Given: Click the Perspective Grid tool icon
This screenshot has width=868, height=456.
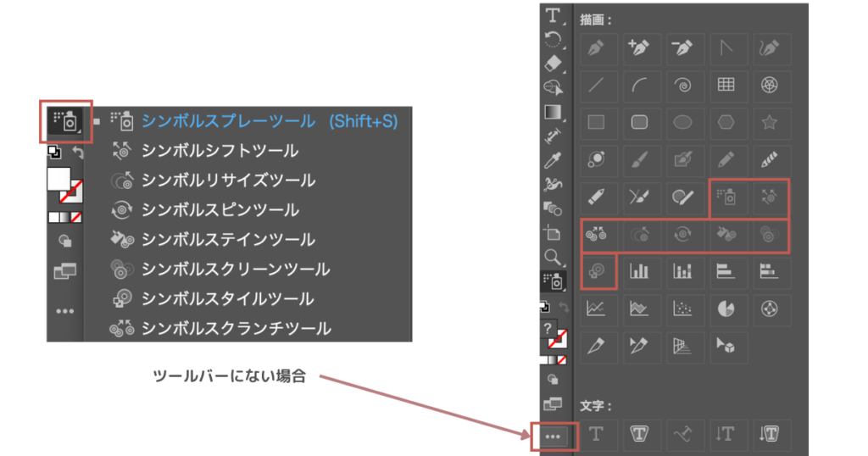Looking at the screenshot, I should click(x=682, y=345).
